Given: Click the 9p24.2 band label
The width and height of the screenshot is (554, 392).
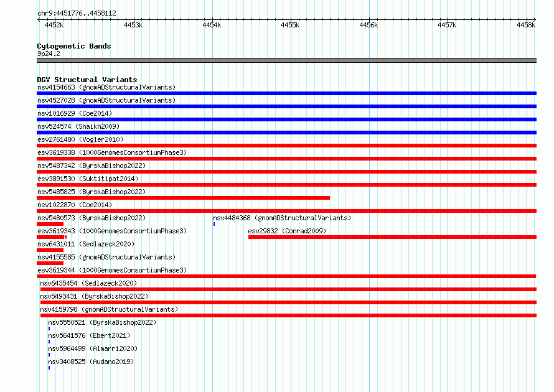Looking at the screenshot, I should (49, 54).
